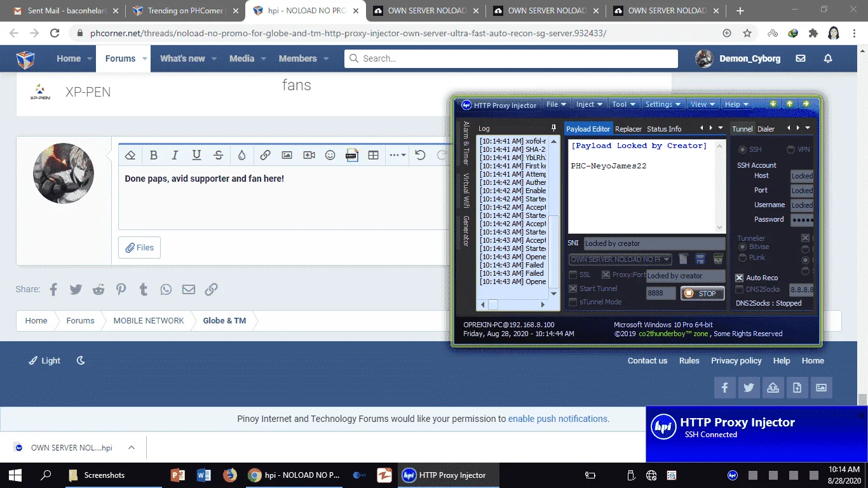Expand the more options ellipsis dropdown
Viewport: 868px width, 488px height.
pos(397,155)
